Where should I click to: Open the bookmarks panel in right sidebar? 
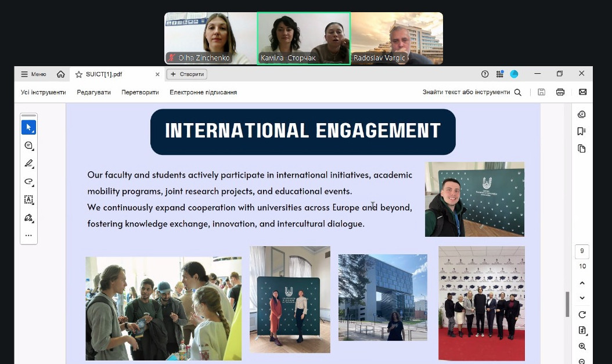click(581, 131)
